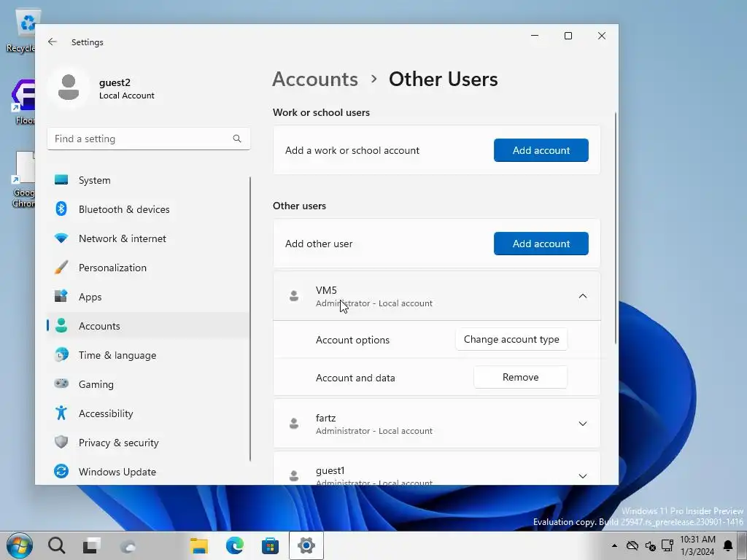Click the back arrow in Settings
Image resolution: width=747 pixels, height=560 pixels.
53,42
